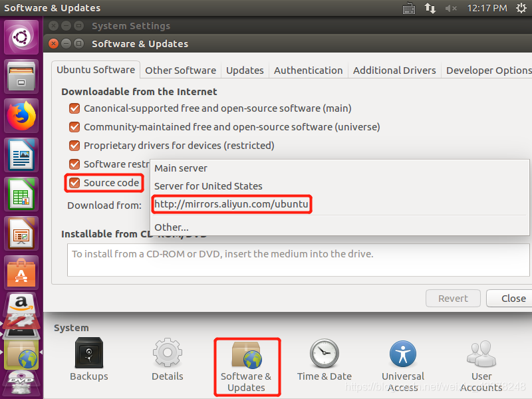
Task: Launch Firefox from the dock
Action: click(21, 116)
